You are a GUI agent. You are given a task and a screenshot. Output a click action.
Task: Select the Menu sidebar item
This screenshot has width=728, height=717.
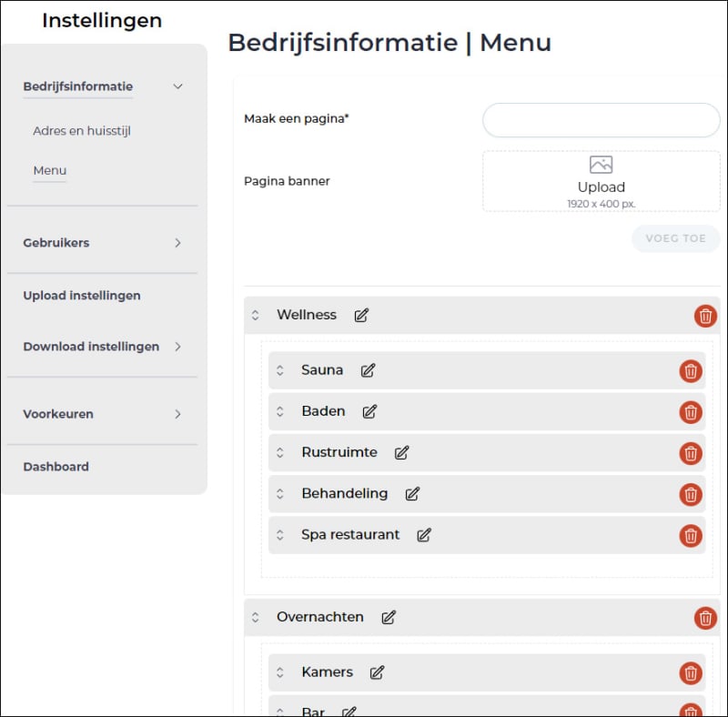click(50, 170)
